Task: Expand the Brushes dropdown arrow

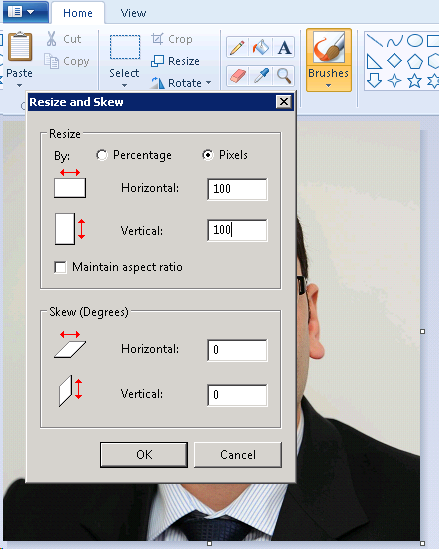Action: click(x=328, y=85)
